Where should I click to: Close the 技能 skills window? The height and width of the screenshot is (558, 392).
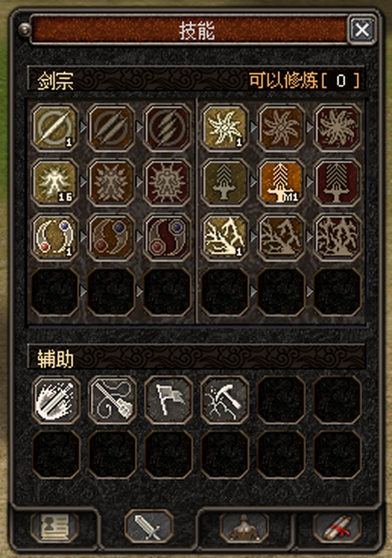click(x=361, y=29)
